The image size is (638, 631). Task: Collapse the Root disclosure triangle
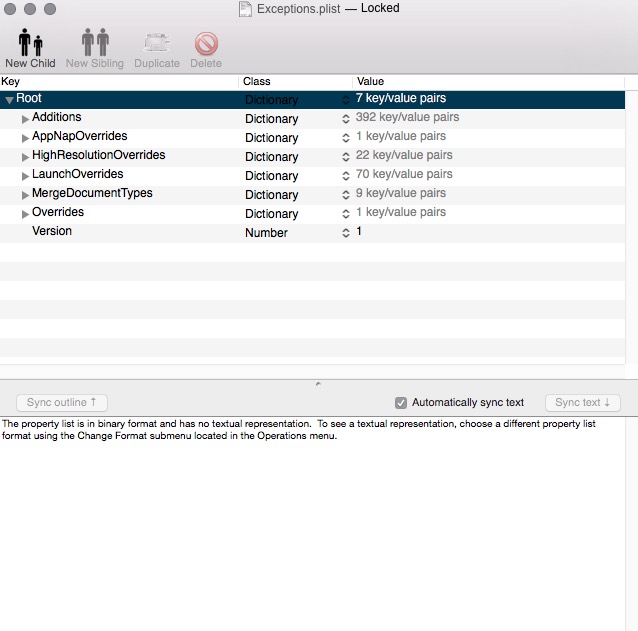[9, 99]
